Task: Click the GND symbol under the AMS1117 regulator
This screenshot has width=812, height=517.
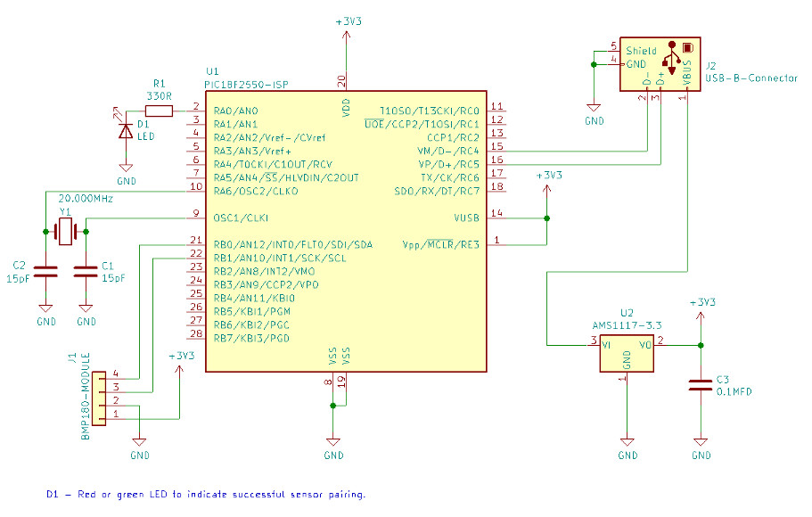Action: pos(627,442)
